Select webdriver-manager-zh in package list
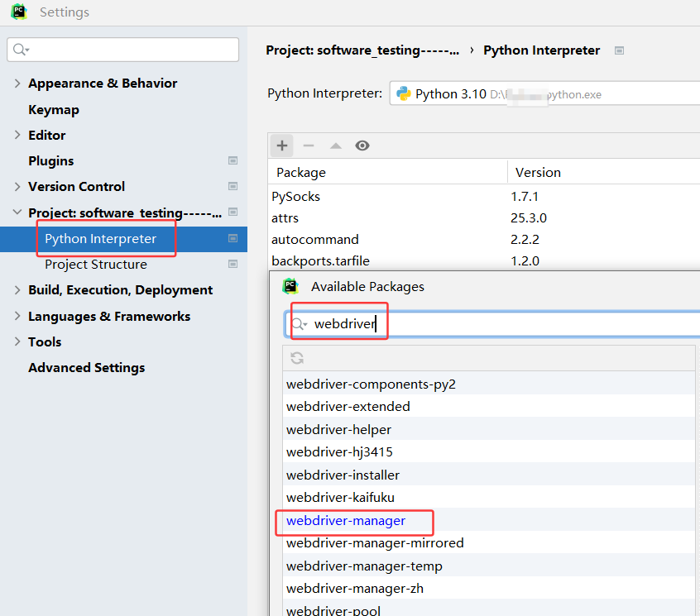This screenshot has width=700, height=616. pyautogui.click(x=489, y=589)
